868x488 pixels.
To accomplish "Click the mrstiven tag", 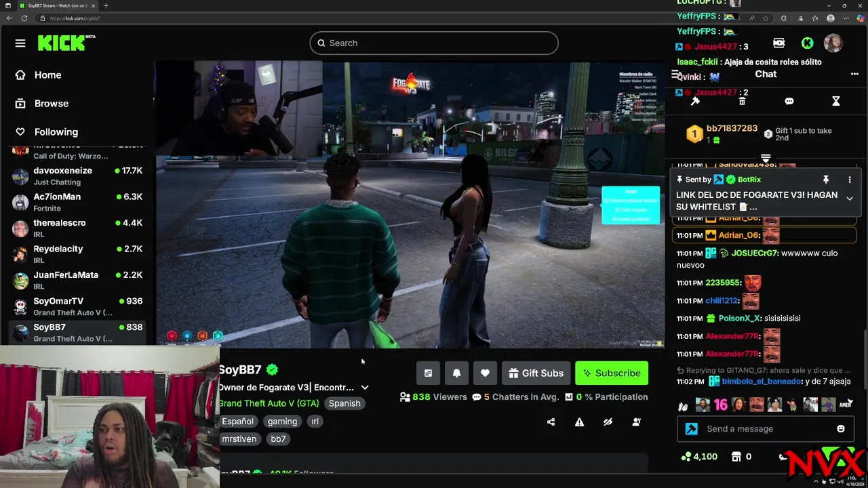I will coord(239,439).
